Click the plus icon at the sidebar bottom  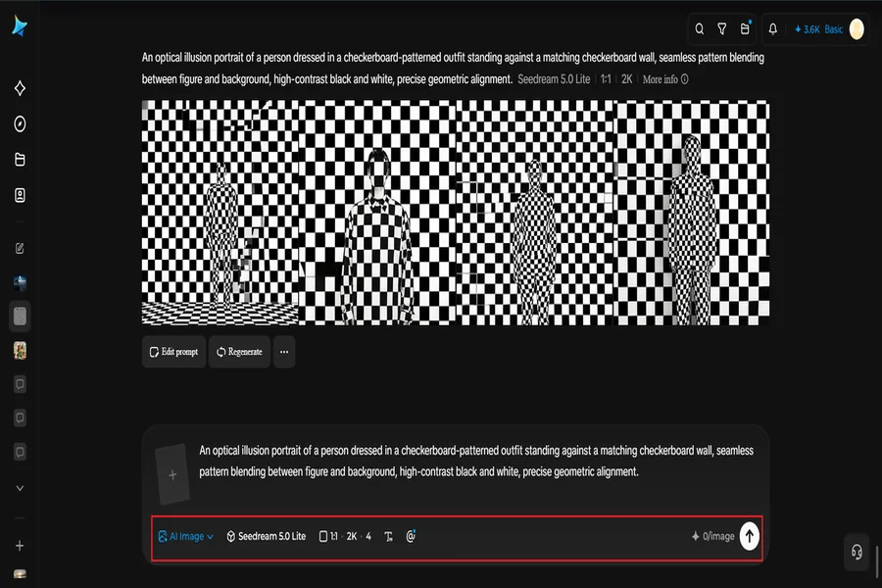20,545
